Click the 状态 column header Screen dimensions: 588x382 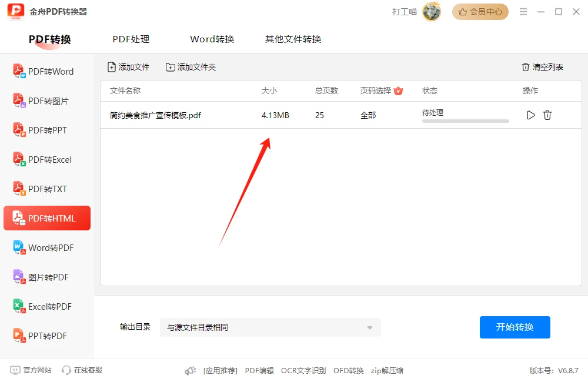point(430,91)
